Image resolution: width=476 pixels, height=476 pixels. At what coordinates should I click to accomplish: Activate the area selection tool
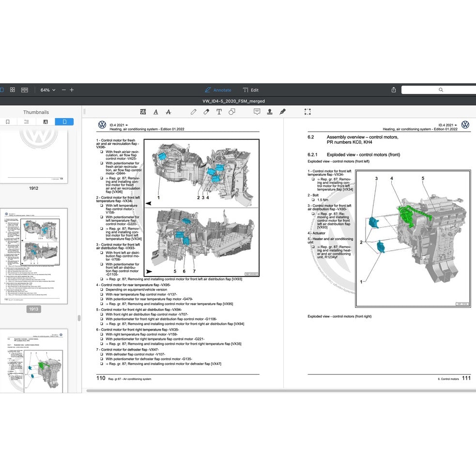307,112
